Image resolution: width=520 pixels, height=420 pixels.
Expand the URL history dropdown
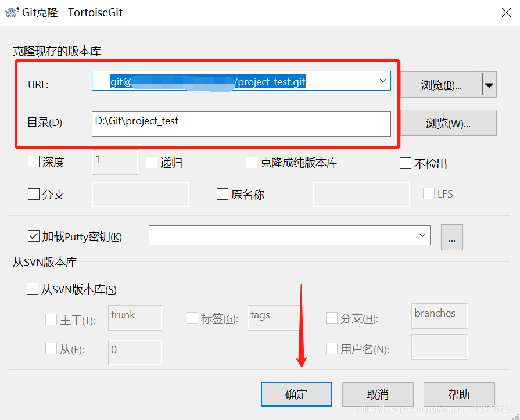[383, 81]
